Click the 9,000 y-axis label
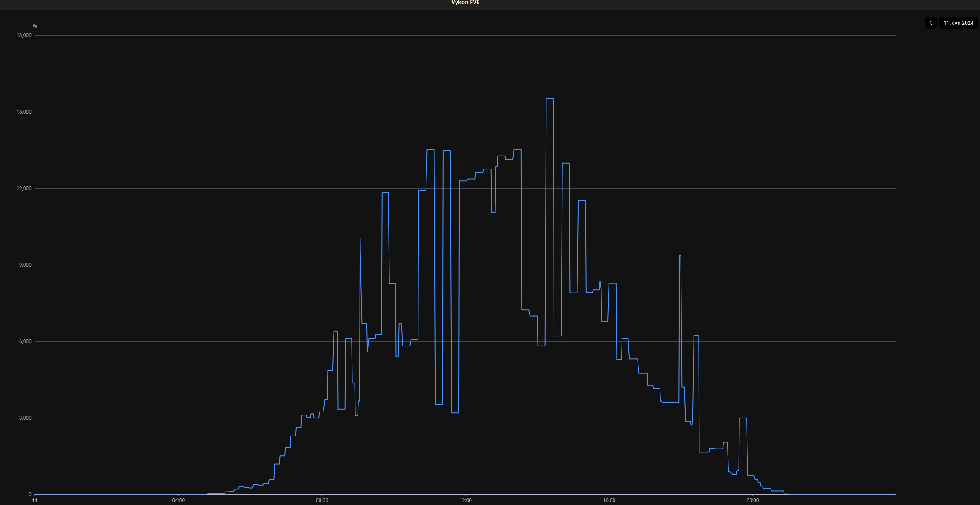 25,265
